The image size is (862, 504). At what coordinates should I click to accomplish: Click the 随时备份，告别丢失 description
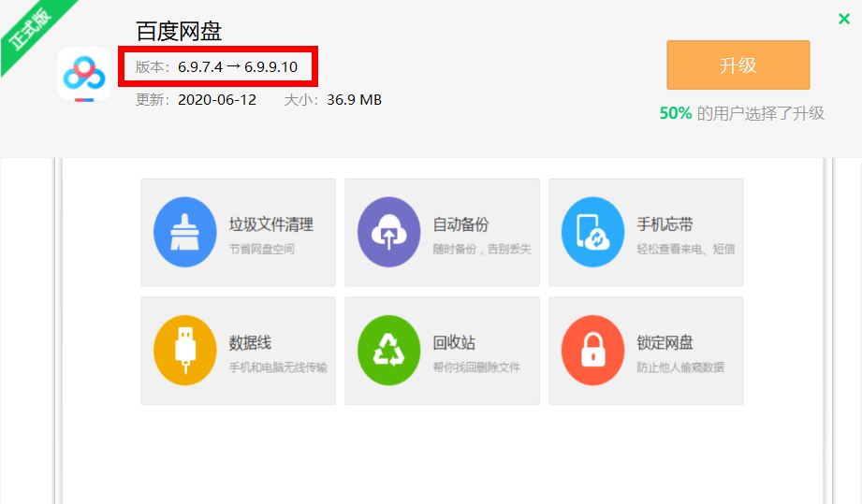pyautogui.click(x=482, y=250)
